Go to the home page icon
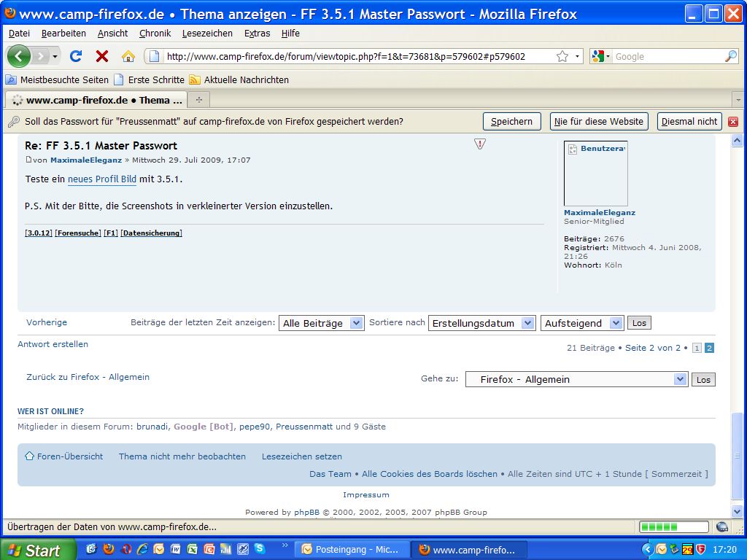The image size is (747, 560). 128,56
